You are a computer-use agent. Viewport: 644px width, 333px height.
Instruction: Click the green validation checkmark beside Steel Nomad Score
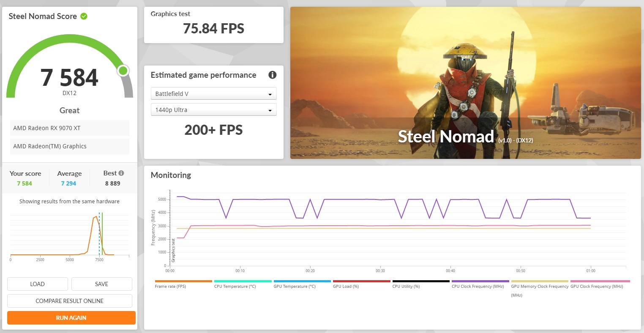point(84,16)
